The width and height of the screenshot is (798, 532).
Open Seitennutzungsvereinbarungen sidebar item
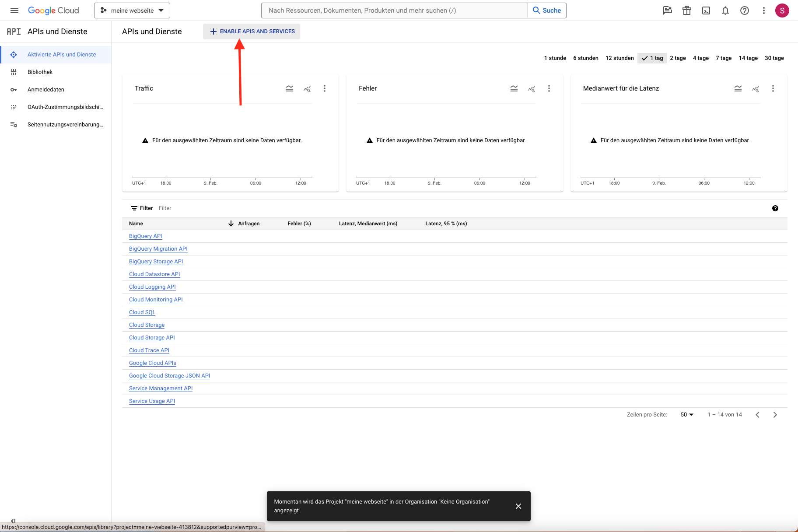[56, 125]
